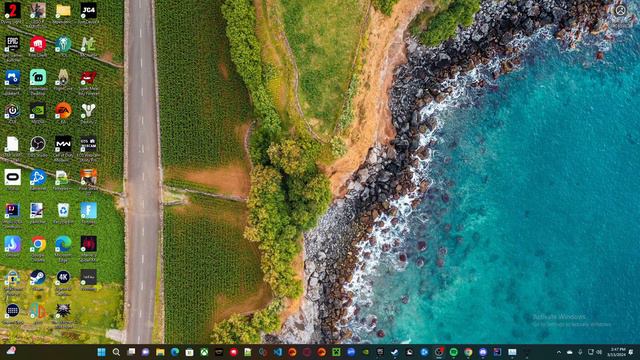This screenshot has width=640, height=360.
Task: Click the taskbar Search magnifier
Action: point(116,352)
